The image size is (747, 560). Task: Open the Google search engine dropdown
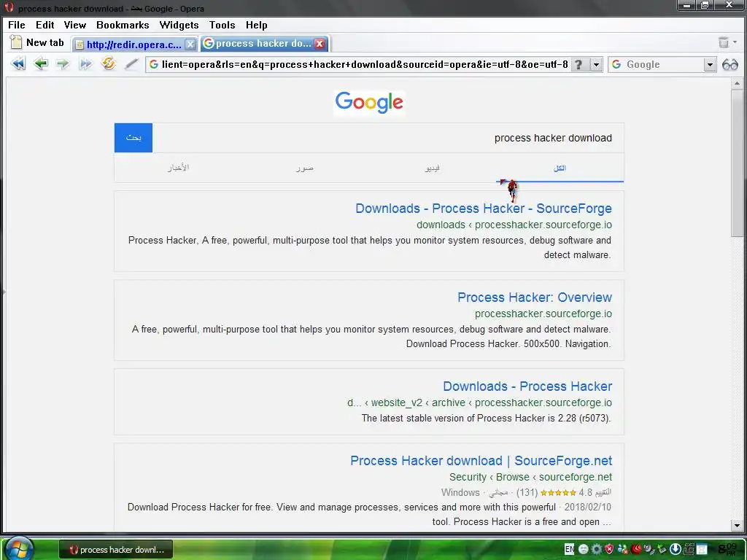coord(710,64)
